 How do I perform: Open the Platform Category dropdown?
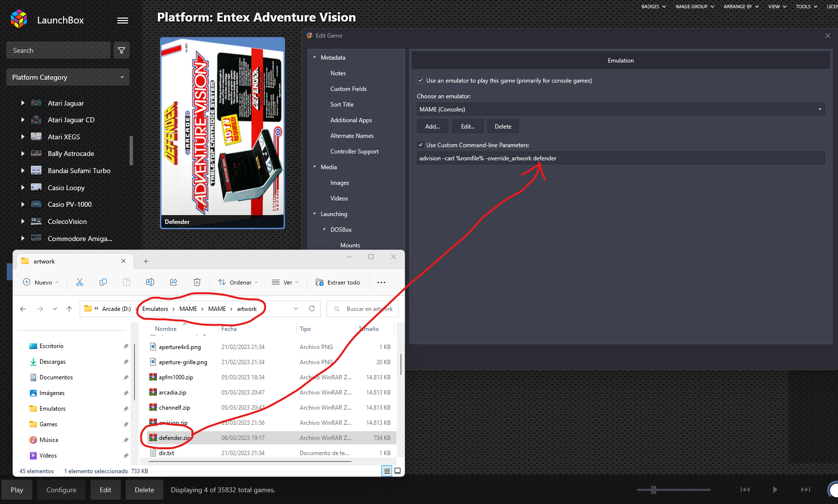[68, 77]
